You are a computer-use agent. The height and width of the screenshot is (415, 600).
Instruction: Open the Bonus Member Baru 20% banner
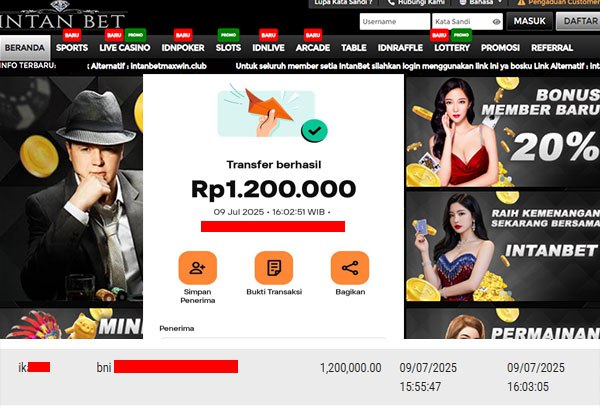[x=503, y=132]
